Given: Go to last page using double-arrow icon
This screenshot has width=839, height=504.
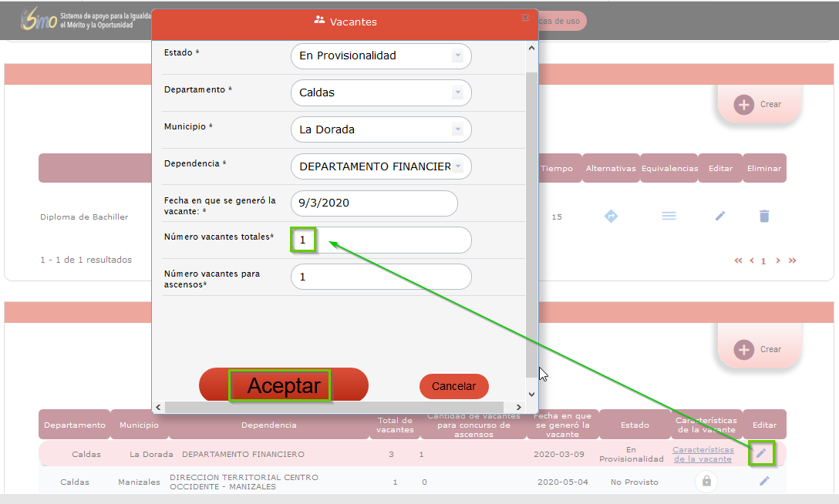Looking at the screenshot, I should [792, 260].
